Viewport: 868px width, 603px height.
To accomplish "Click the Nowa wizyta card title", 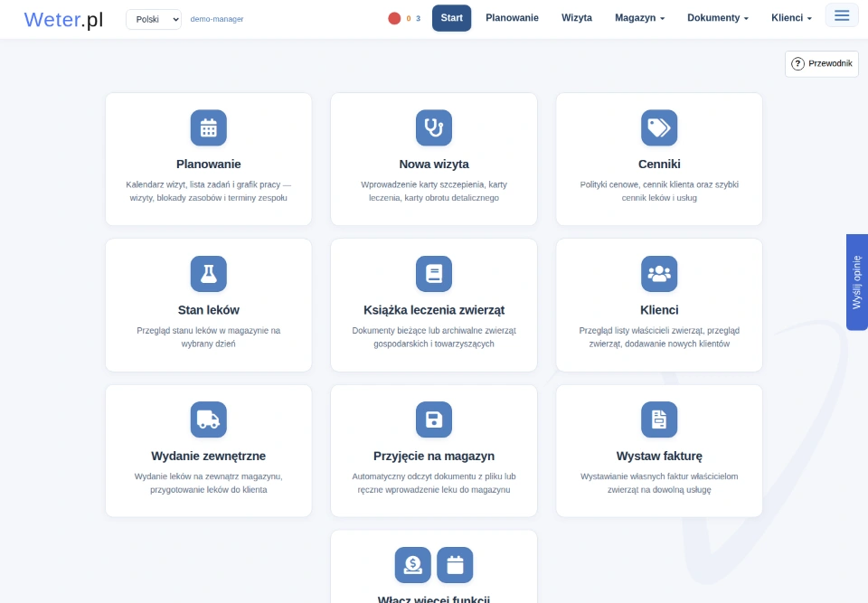I will tap(434, 164).
